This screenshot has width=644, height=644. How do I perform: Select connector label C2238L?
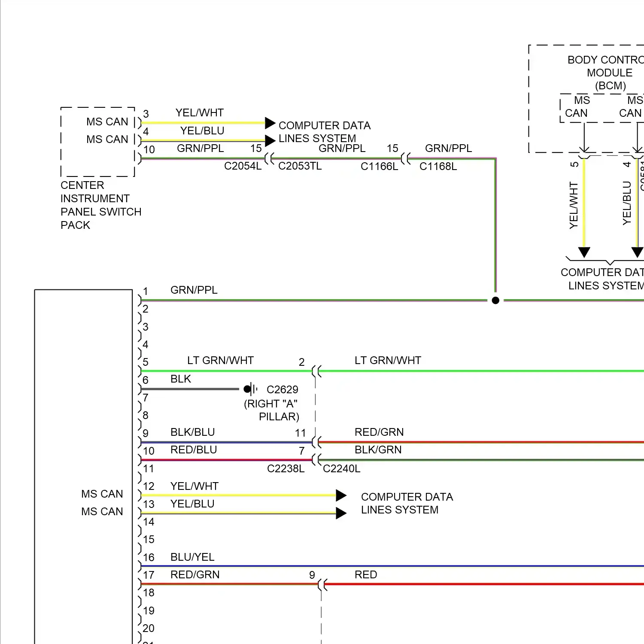coord(286,468)
